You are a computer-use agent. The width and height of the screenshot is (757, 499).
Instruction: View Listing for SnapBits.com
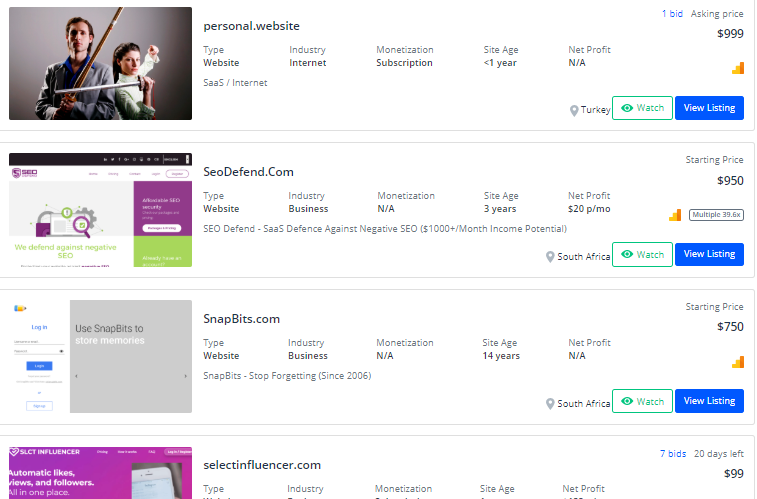(x=709, y=401)
